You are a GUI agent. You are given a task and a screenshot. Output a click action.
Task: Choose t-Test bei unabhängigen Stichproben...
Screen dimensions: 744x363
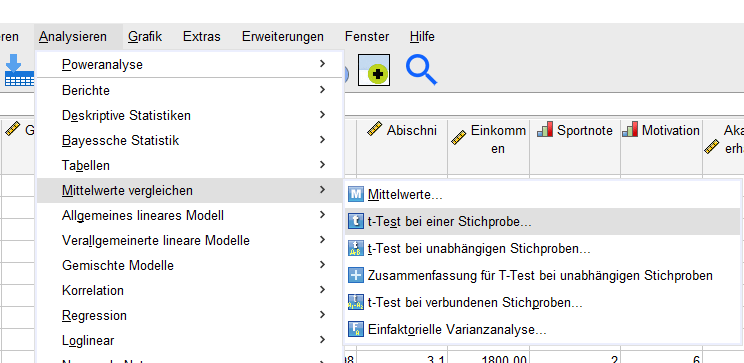(543, 249)
